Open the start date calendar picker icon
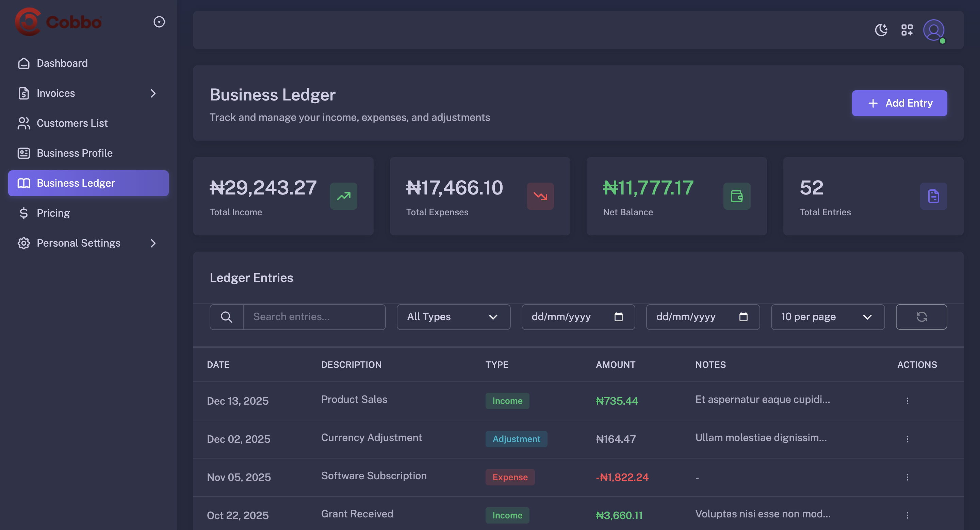The image size is (980, 530). [x=618, y=317]
